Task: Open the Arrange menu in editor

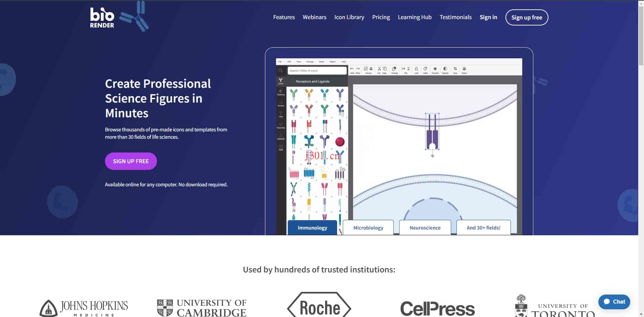Action: point(310,62)
